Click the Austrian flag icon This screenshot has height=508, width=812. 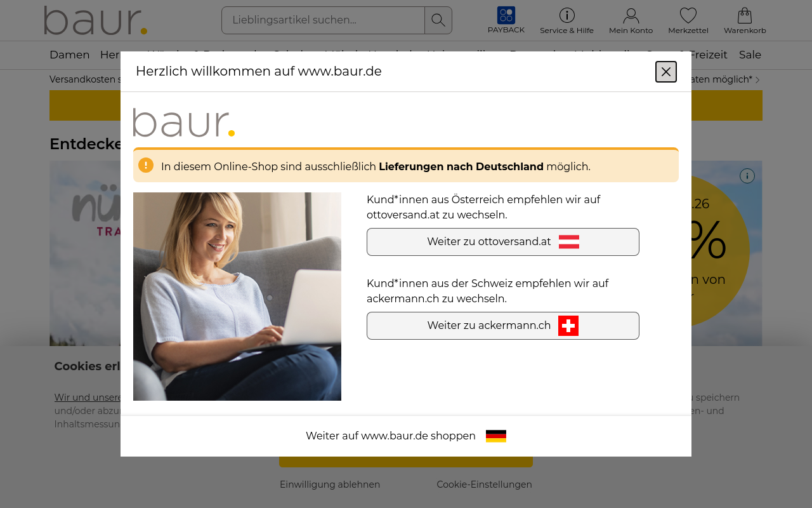click(x=569, y=242)
